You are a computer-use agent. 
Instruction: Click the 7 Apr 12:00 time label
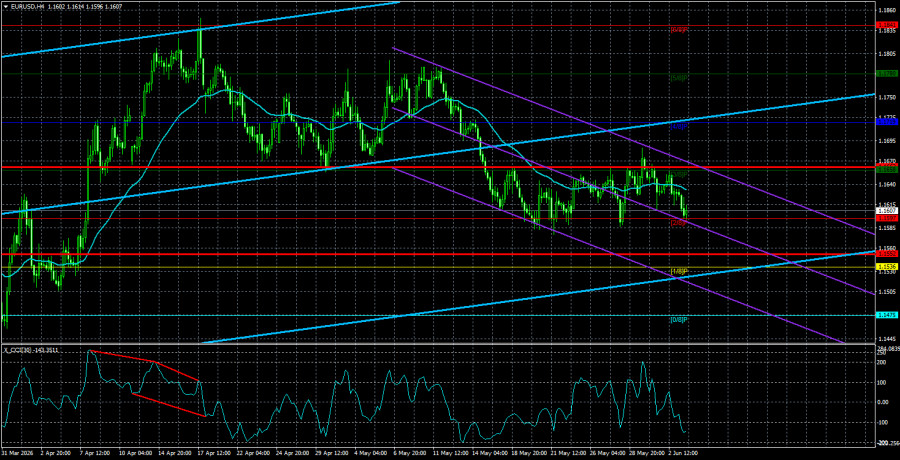tap(95, 453)
